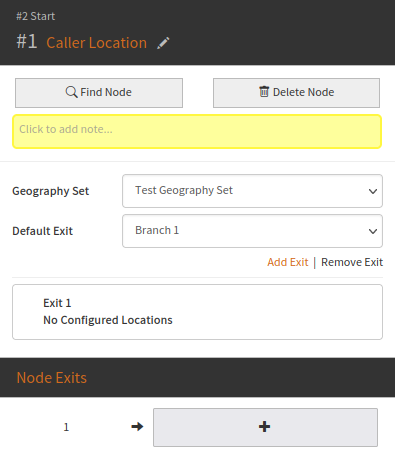Select the Exit 1 configuration box

(x=197, y=312)
